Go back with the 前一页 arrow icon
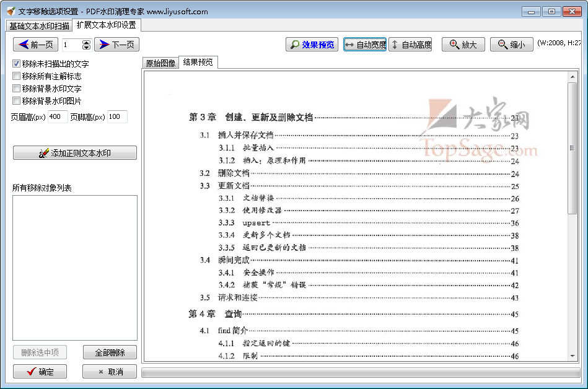Viewport: 588px width, 389px height. click(x=23, y=44)
